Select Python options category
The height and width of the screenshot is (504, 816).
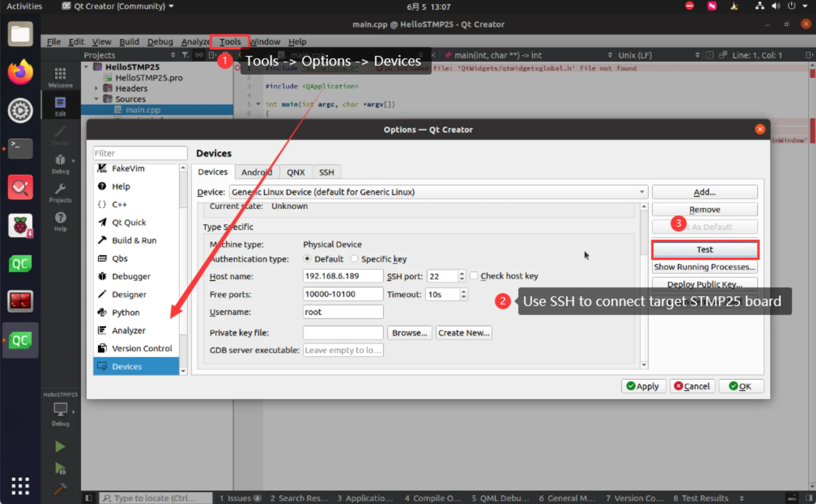[136, 312]
